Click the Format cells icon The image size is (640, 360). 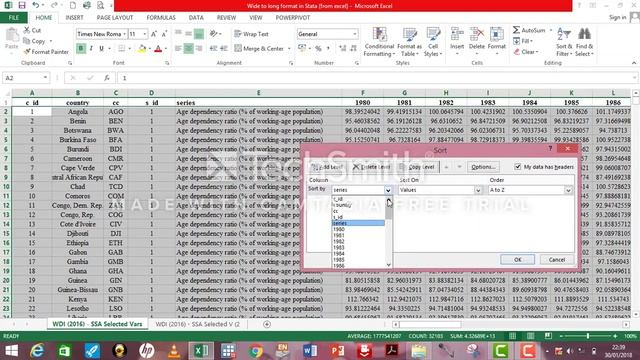tap(497, 34)
